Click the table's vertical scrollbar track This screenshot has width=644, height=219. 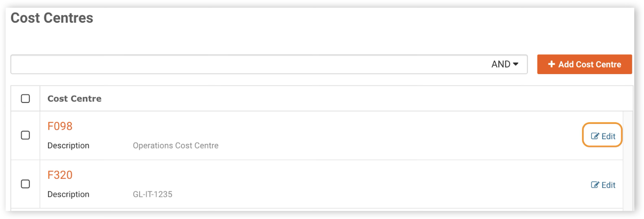[628, 160]
